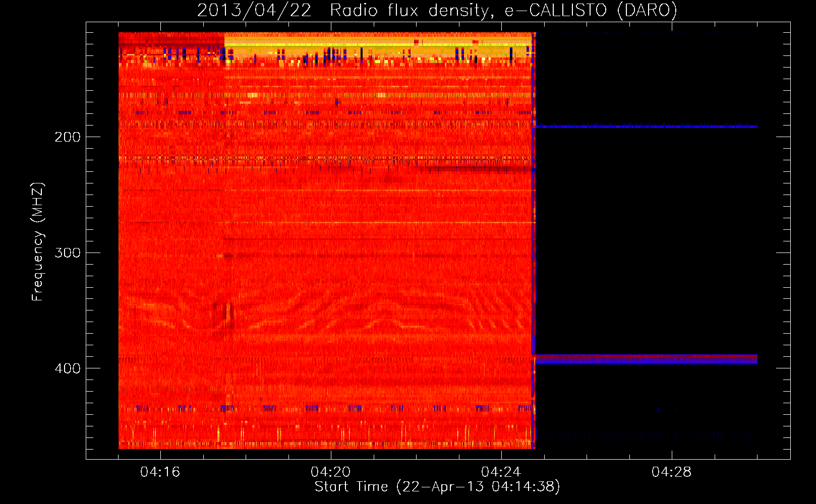The image size is (816, 504).
Task: Click the plot title 'Radio flux density, e-CALLISTO (DARO)'
Action: (x=503, y=11)
